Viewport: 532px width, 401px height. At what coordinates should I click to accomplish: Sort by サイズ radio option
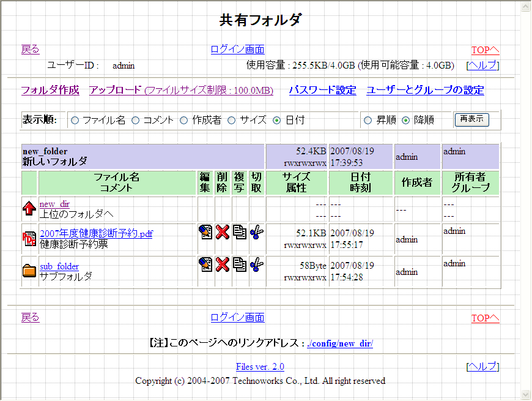[x=232, y=121]
